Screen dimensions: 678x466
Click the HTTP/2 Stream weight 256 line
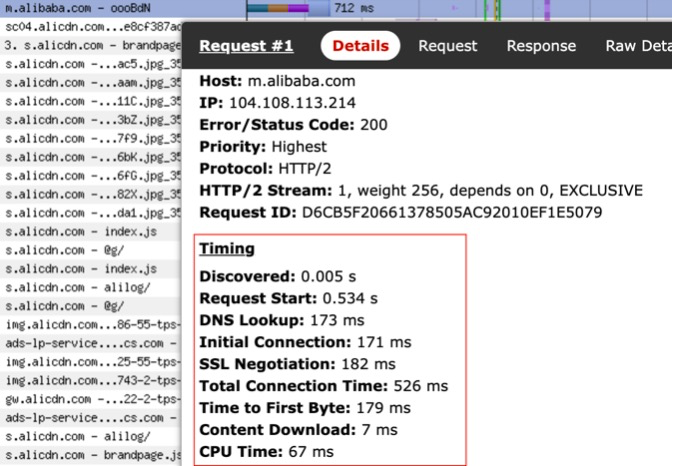[x=421, y=191]
